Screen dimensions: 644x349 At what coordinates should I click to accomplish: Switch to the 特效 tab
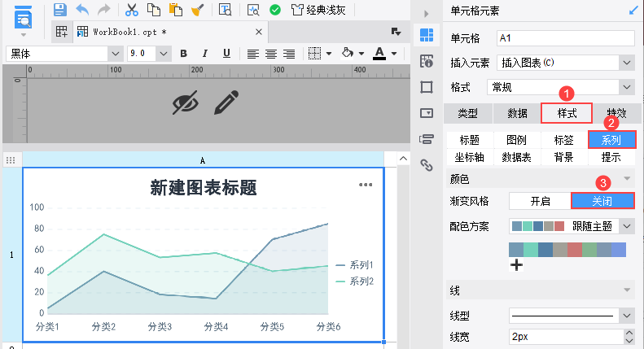(x=616, y=113)
